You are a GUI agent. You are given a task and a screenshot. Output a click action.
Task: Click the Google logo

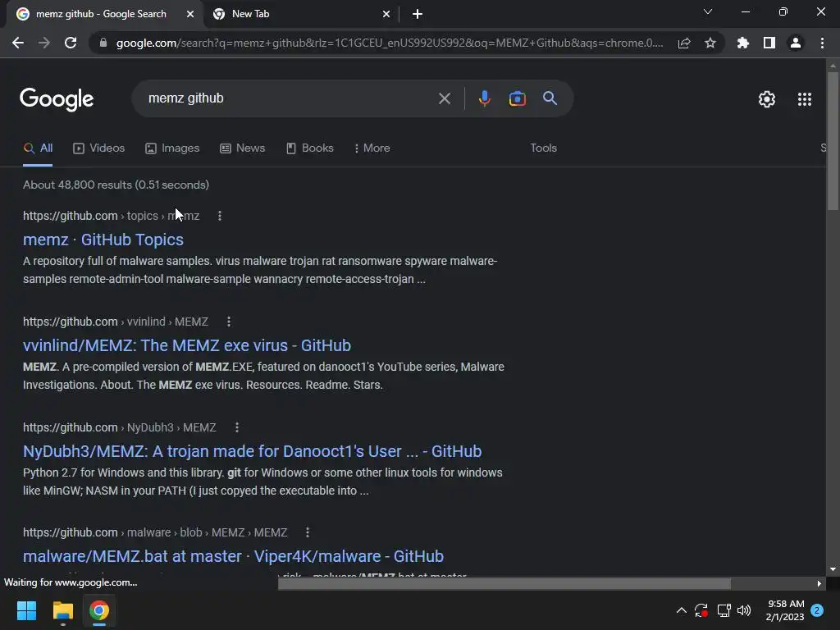click(x=57, y=99)
